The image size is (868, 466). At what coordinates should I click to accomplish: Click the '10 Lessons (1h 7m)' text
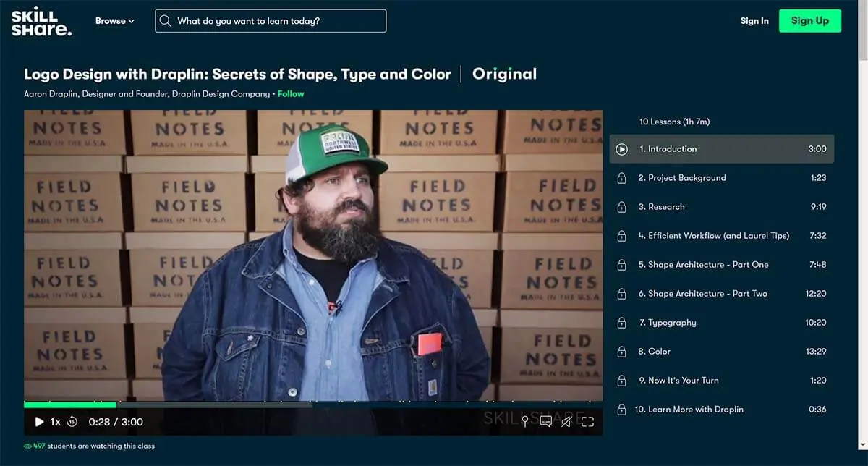click(674, 122)
